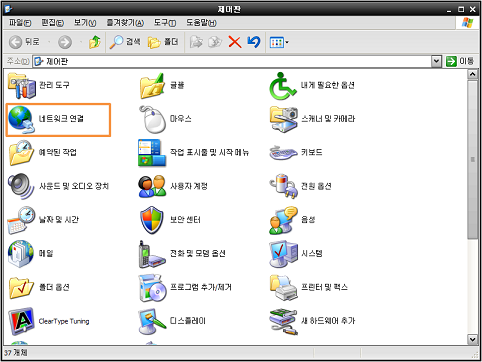Viewport: 482px width, 362px height.
Task: Open the 네트워크 연결 globe icon
Action: click(x=22, y=120)
